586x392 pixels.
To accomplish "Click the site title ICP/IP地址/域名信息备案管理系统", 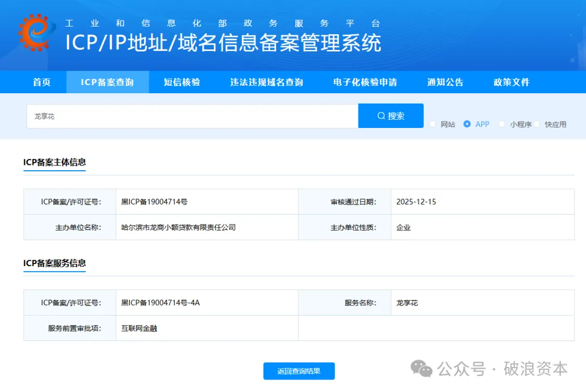I will tap(223, 42).
